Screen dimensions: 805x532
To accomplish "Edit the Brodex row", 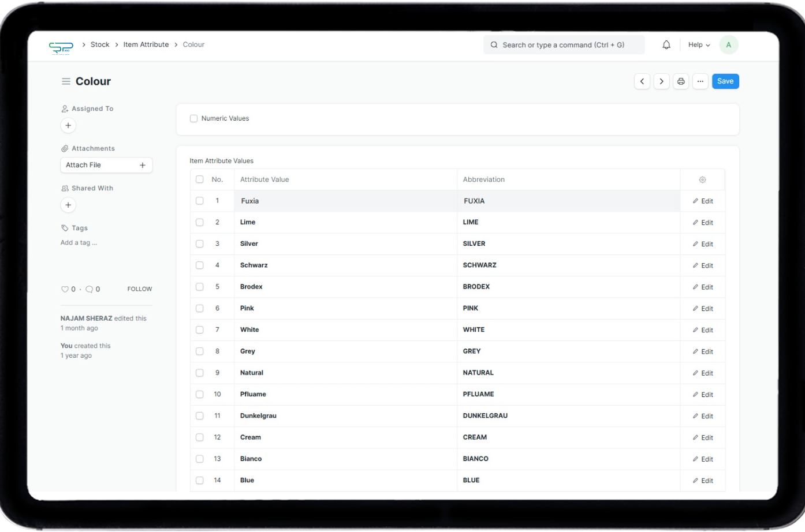I will (703, 287).
